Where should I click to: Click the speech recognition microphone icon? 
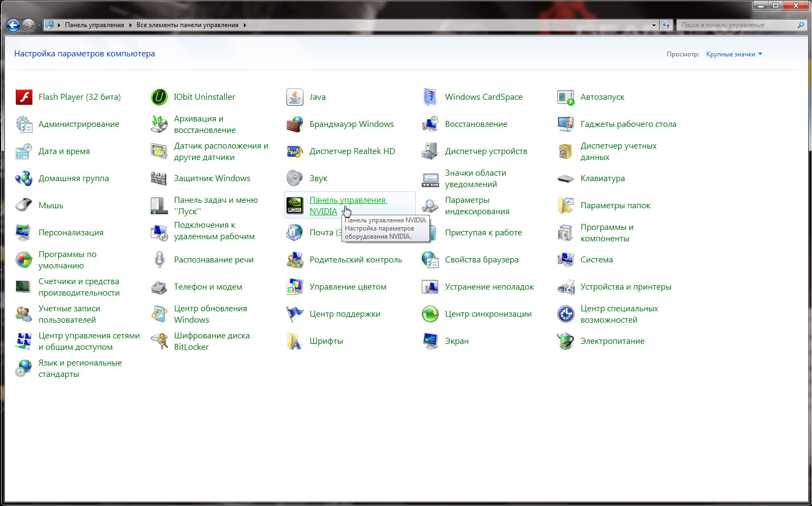[159, 260]
